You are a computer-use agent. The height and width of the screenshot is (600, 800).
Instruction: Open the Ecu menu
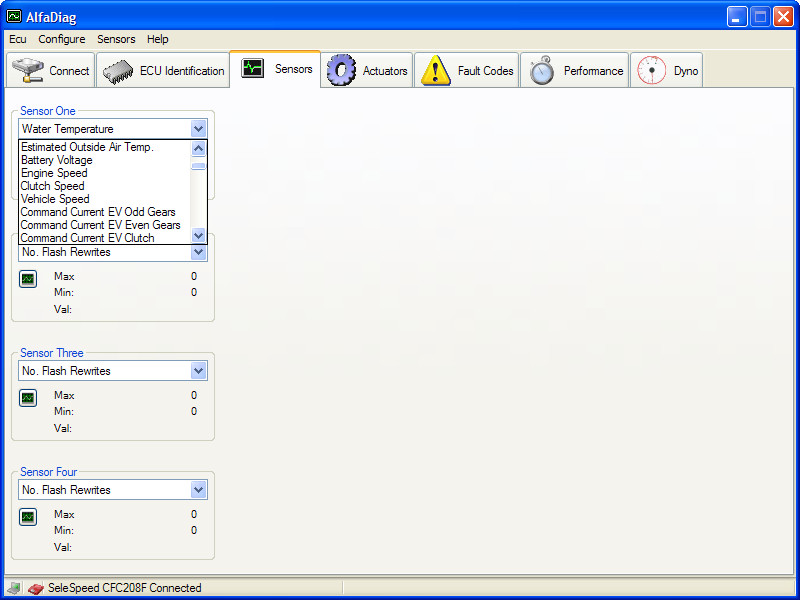18,39
